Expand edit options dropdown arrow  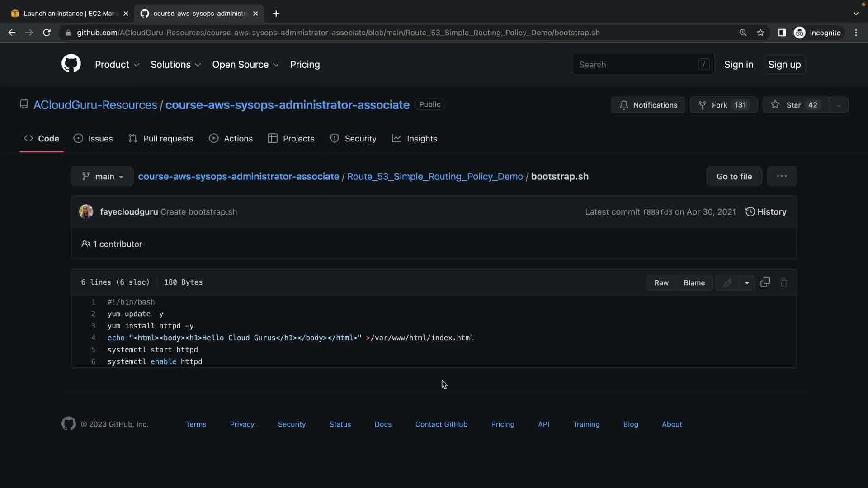coord(747,283)
